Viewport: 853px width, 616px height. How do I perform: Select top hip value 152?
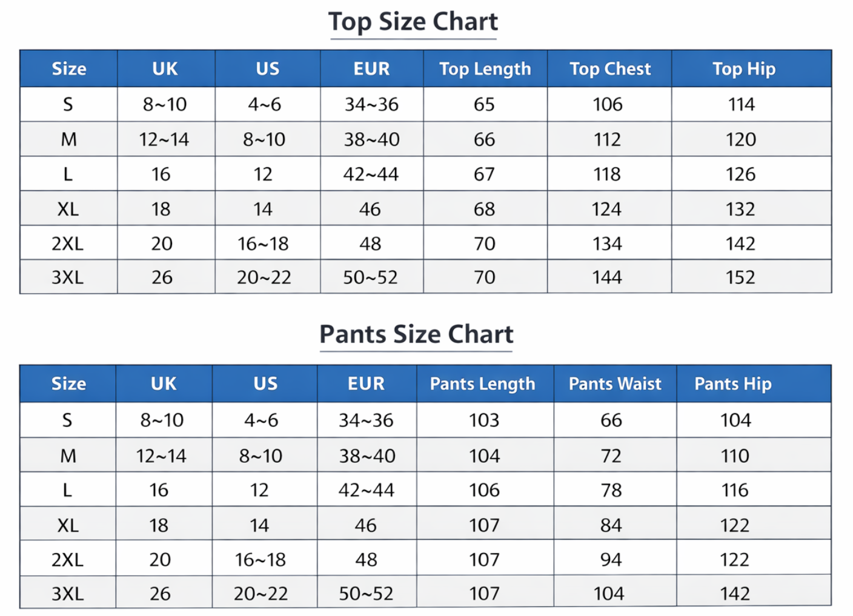[740, 277]
